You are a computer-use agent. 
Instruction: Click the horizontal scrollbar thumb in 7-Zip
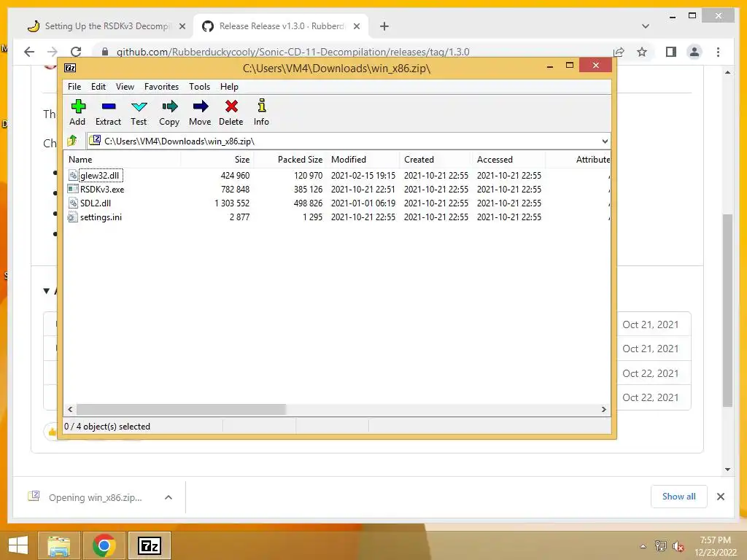pos(181,410)
